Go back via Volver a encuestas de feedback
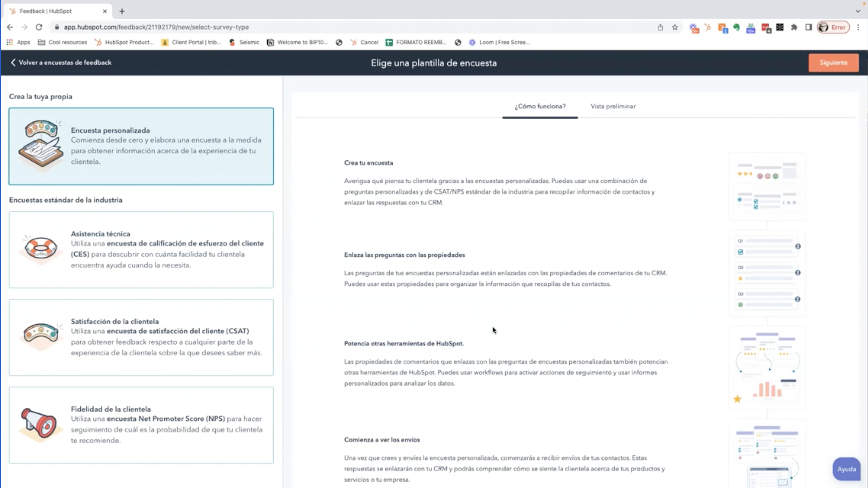Image resolution: width=868 pixels, height=488 pixels. 61,63
